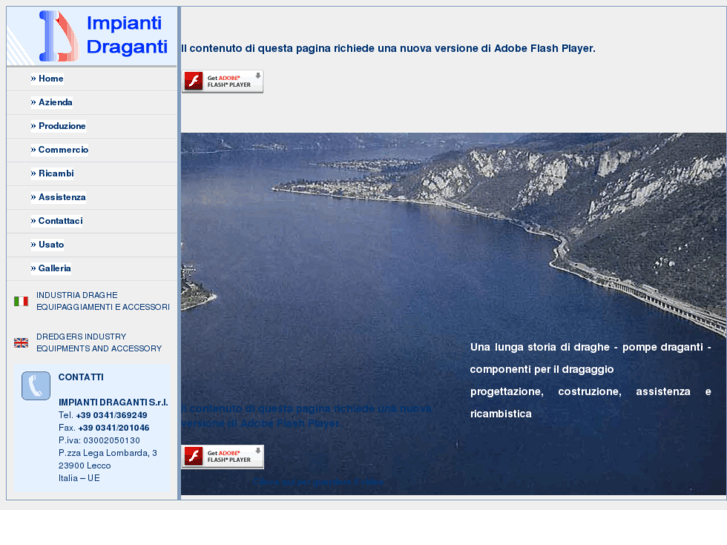727x545 pixels.
Task: Go to the Usato section
Action: pos(48,244)
